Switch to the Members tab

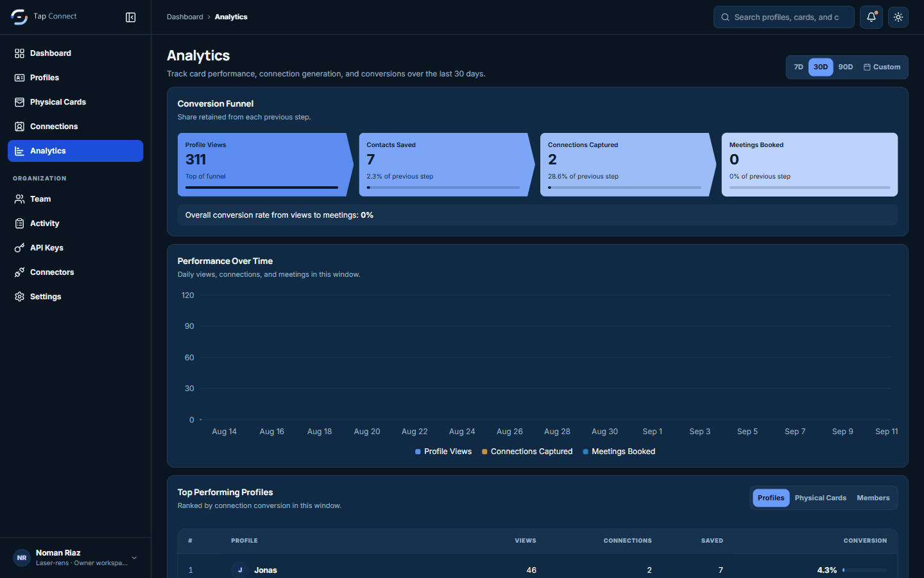click(x=873, y=498)
